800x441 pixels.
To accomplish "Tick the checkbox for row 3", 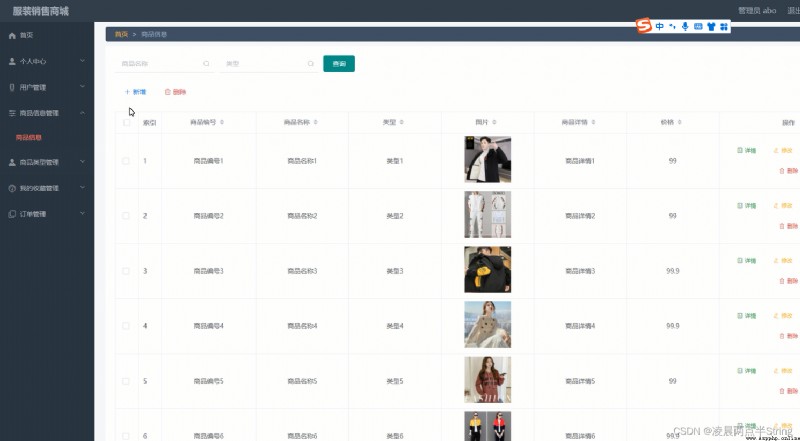I will (126, 271).
